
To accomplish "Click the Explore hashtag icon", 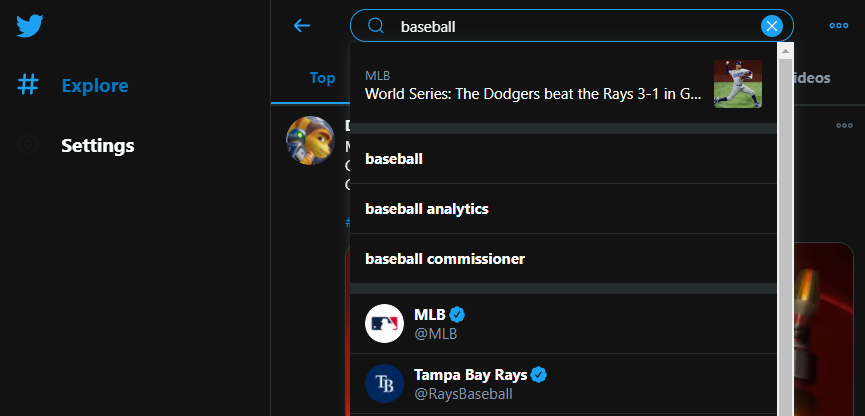I will tap(28, 86).
